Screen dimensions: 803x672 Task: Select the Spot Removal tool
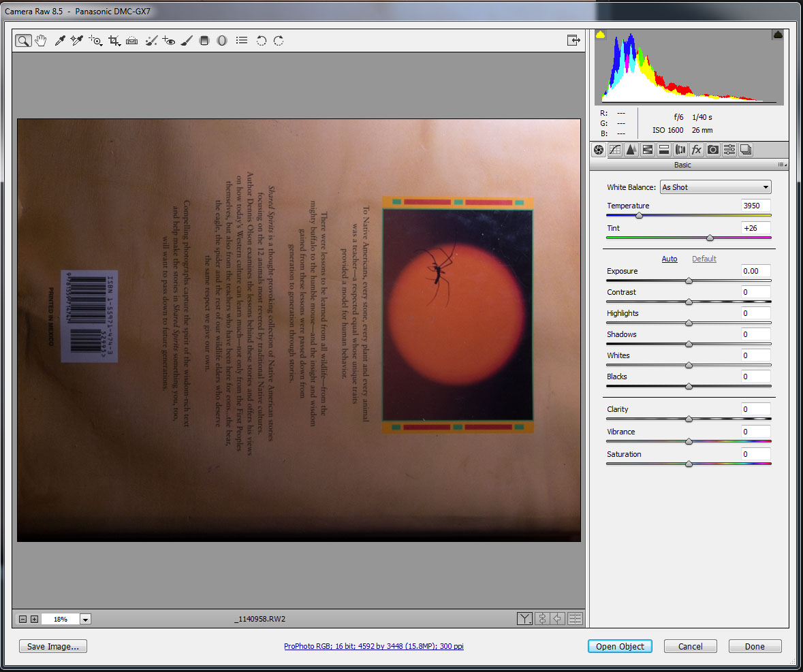tap(151, 40)
